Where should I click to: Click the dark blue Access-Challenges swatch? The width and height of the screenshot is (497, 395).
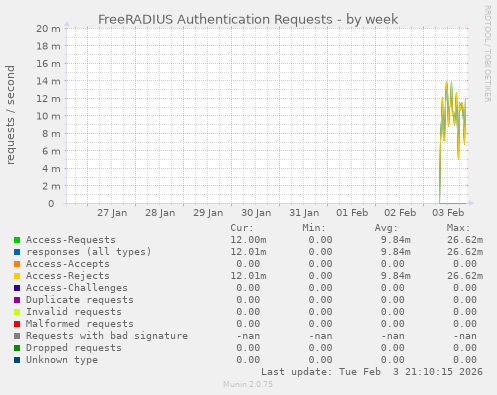click(17, 288)
